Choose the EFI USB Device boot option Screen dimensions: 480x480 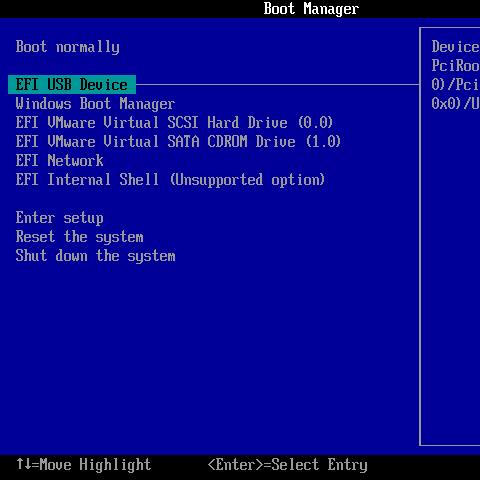[x=72, y=85]
